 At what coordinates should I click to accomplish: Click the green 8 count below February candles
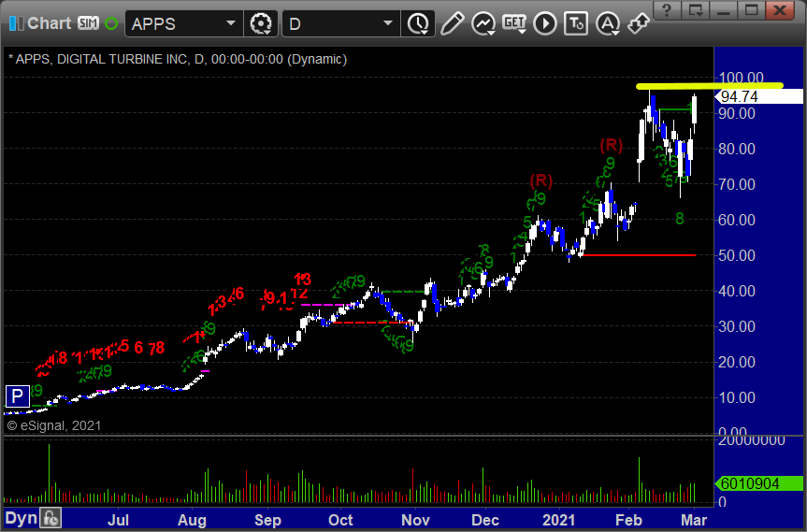click(x=680, y=219)
